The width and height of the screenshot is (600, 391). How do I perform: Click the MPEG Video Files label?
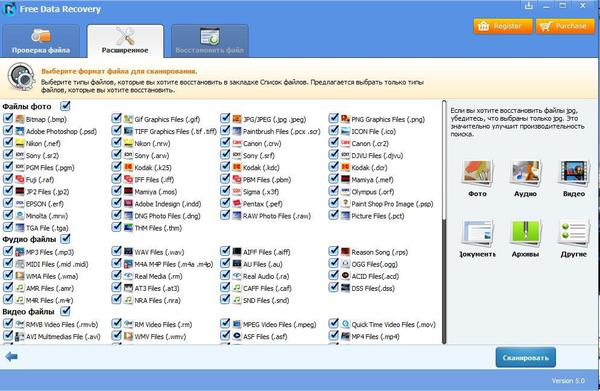280,325
